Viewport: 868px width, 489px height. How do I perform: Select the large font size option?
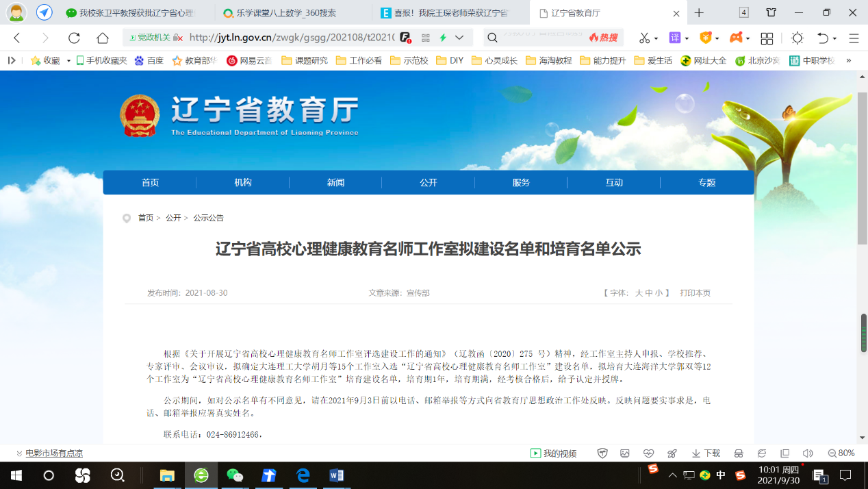coord(639,293)
